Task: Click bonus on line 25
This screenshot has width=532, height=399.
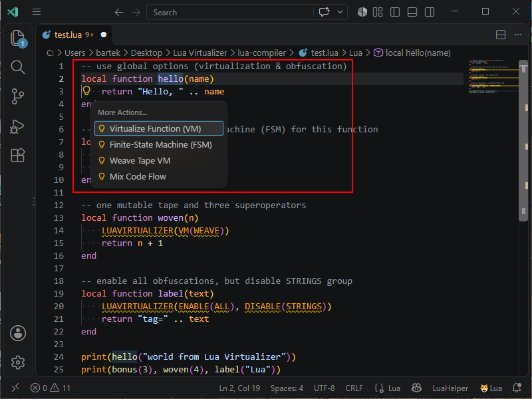Action: pyautogui.click(x=124, y=369)
